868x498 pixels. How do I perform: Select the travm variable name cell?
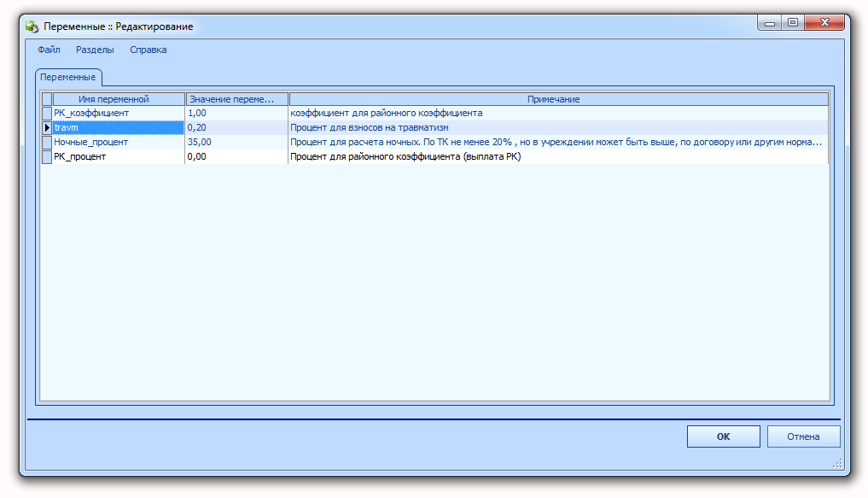(x=119, y=127)
